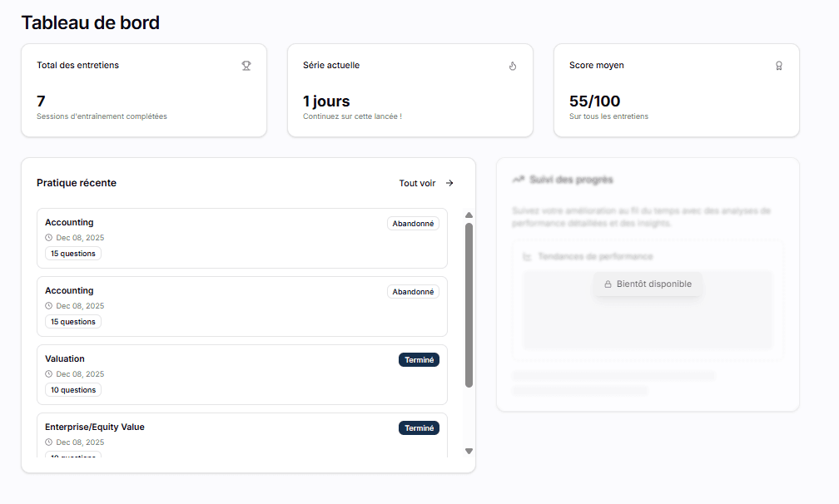Click the 55/100 average score value
Screen dimensions: 839x504
point(594,101)
